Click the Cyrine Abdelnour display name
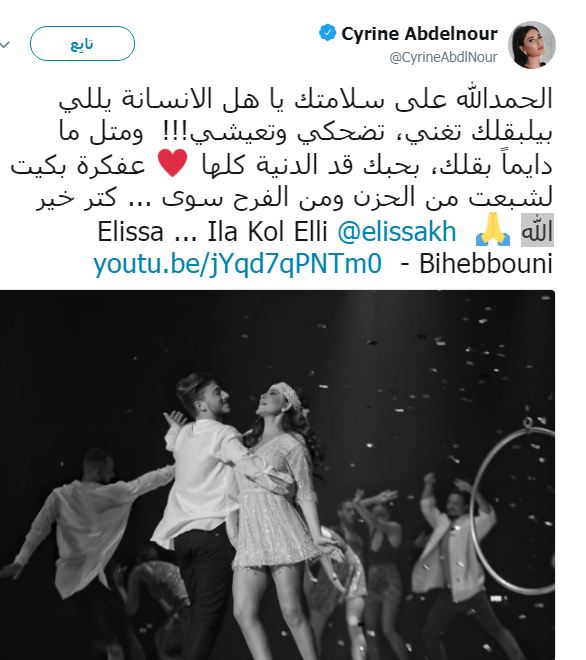Viewport: 586px width, 660px height. tap(419, 34)
